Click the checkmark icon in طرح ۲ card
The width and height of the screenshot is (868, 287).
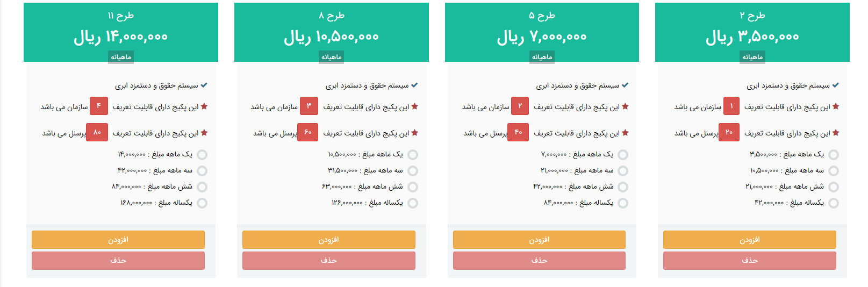point(836,85)
